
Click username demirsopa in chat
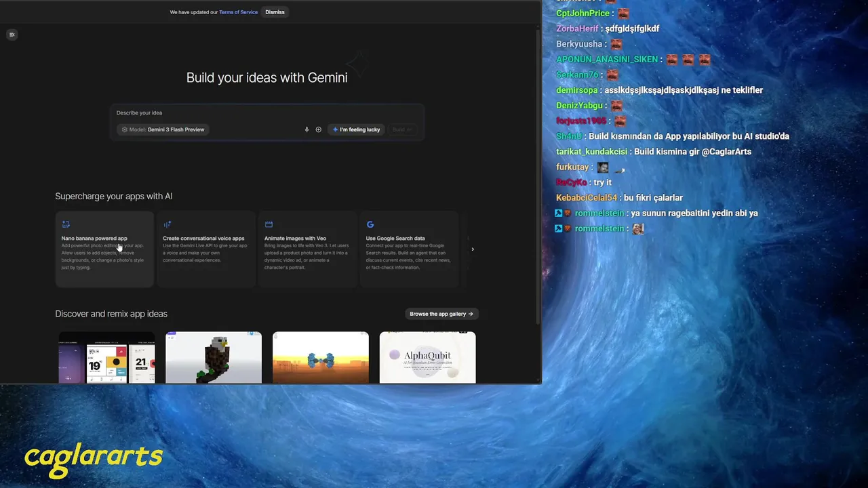click(x=577, y=90)
